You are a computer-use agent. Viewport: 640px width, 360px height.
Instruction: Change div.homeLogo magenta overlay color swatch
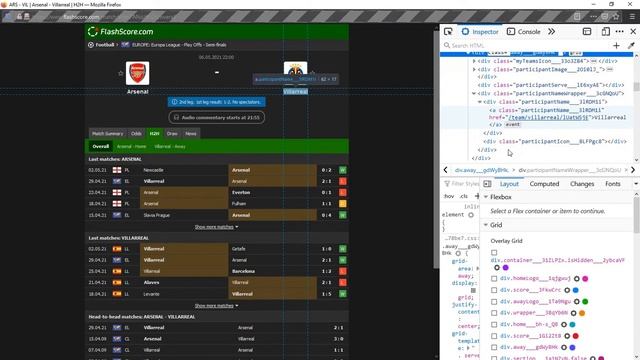tap(585, 279)
